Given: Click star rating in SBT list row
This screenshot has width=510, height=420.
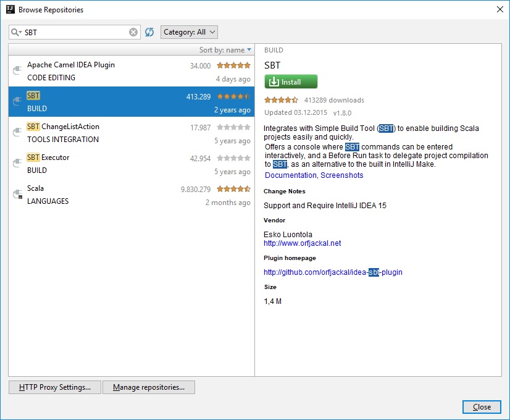Looking at the screenshot, I should click(x=233, y=96).
